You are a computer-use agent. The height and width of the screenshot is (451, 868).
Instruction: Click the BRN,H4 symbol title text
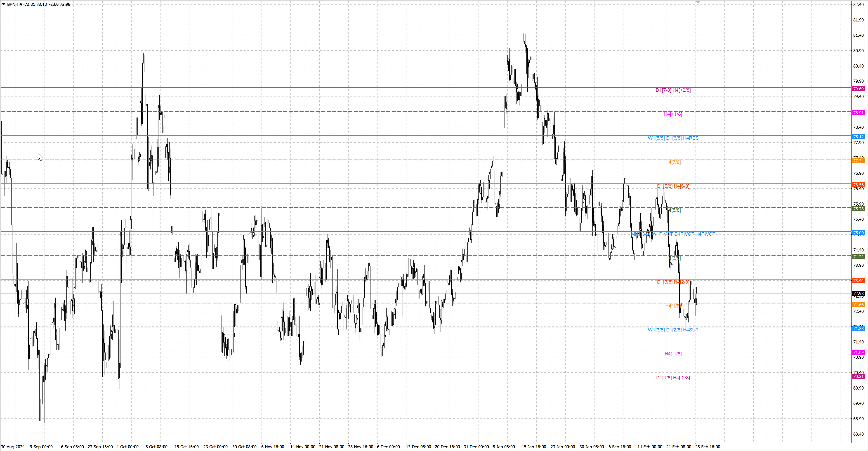point(14,4)
